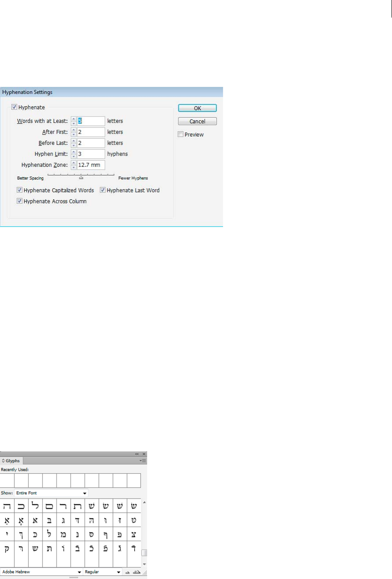The height and width of the screenshot is (579, 392).
Task: Click the After First letters field
Action: (x=91, y=132)
